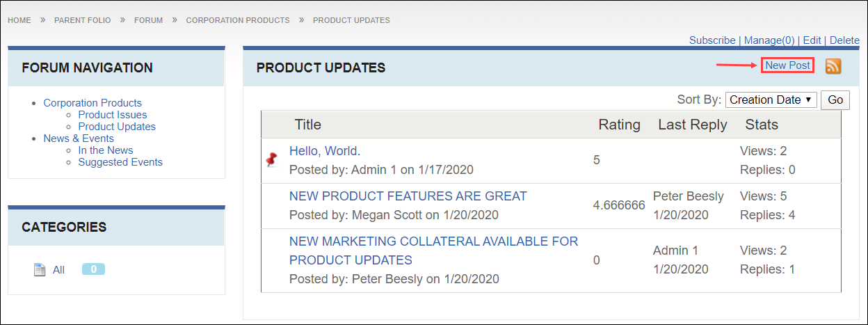
Task: Click the PRODUCT UPDATES panel heading
Action: point(321,68)
